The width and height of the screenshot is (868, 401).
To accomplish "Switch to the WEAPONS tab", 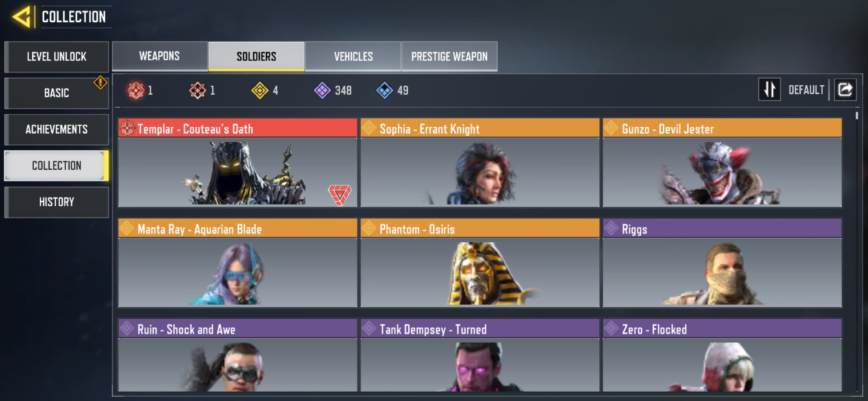I will coord(160,56).
